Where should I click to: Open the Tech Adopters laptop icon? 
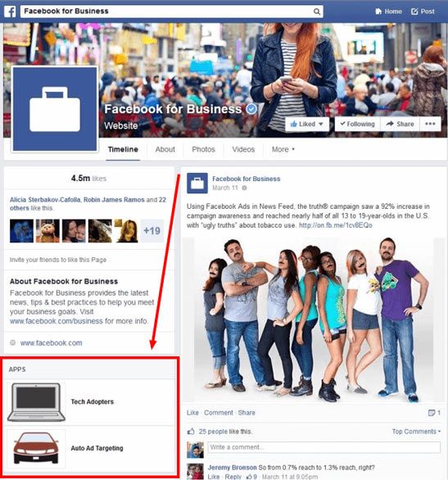(x=36, y=402)
